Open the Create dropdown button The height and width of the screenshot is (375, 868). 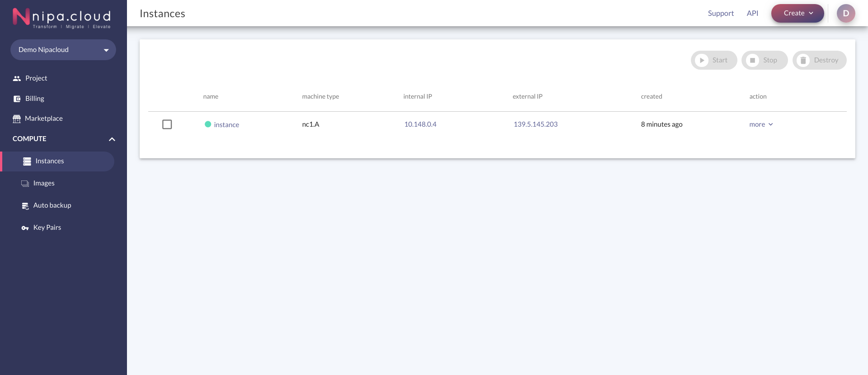click(798, 13)
